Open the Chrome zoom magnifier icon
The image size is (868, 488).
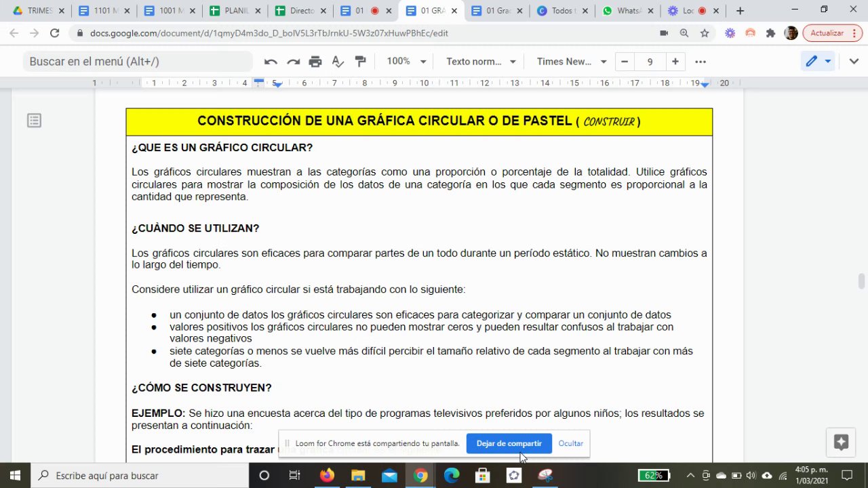684,33
